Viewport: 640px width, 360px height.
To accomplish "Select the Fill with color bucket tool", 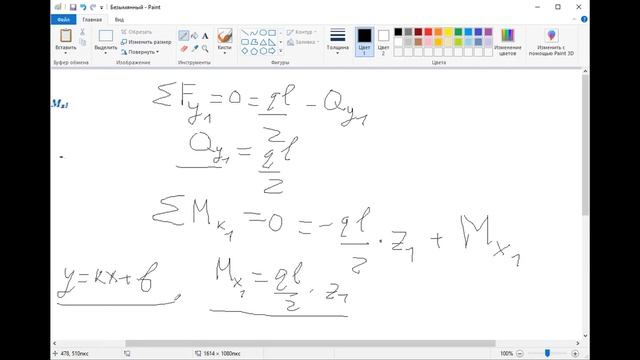I will [194, 36].
